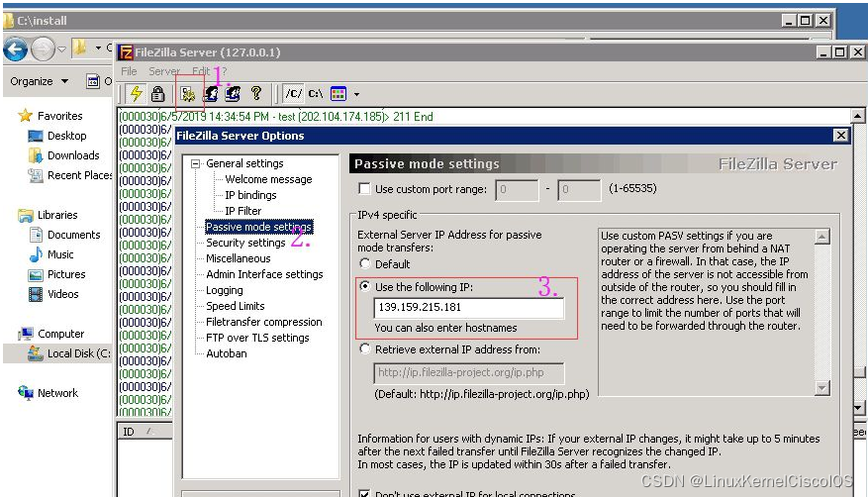Select Filetransfer compression tree item

263,322
